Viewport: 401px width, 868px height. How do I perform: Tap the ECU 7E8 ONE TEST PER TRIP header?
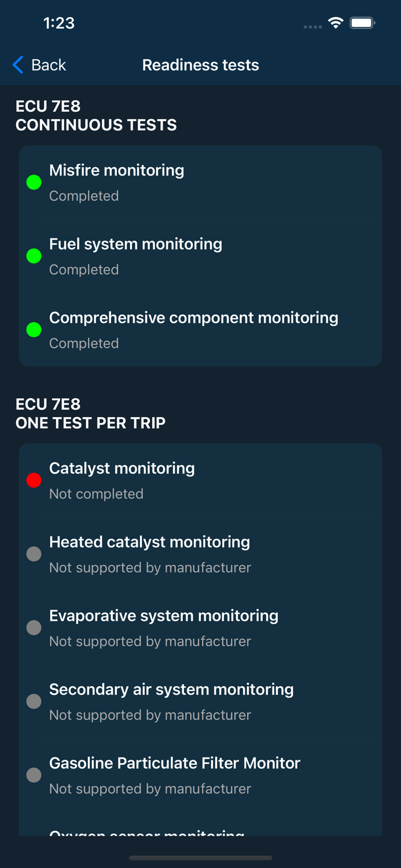click(90, 414)
